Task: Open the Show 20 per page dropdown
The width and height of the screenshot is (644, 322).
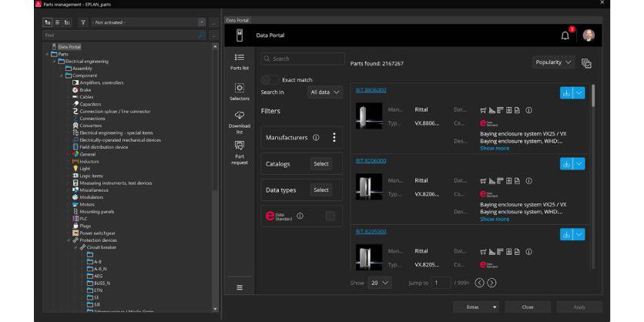Action: [380, 283]
